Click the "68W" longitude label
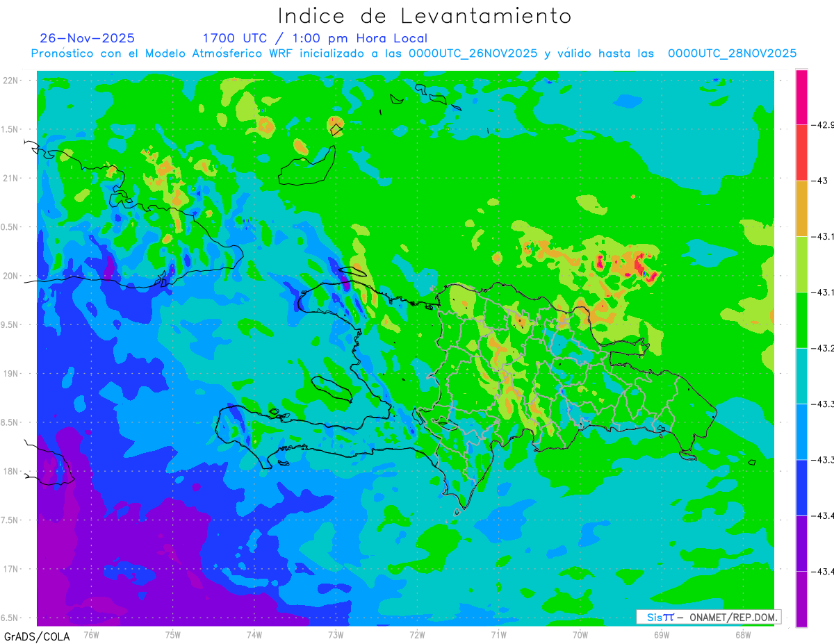 743,634
